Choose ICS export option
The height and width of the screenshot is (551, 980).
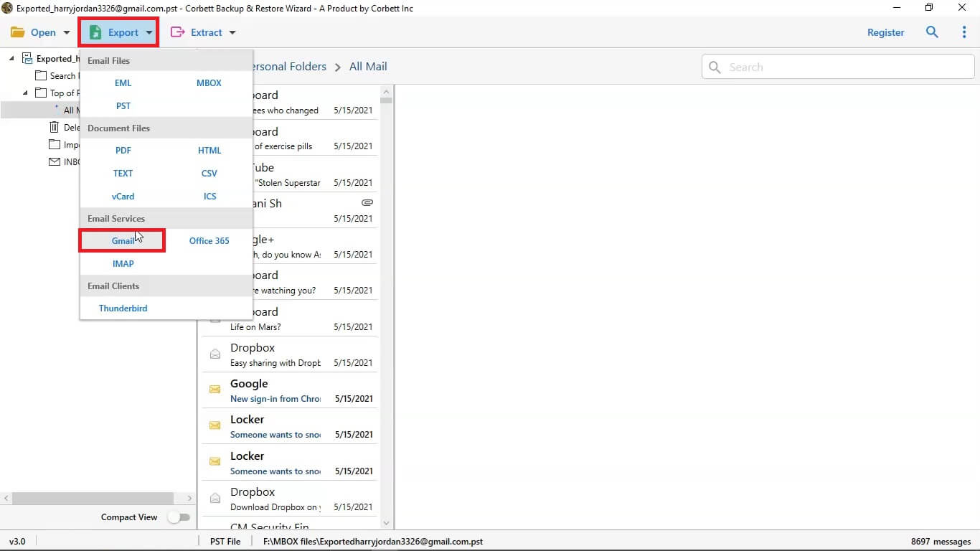click(x=209, y=196)
